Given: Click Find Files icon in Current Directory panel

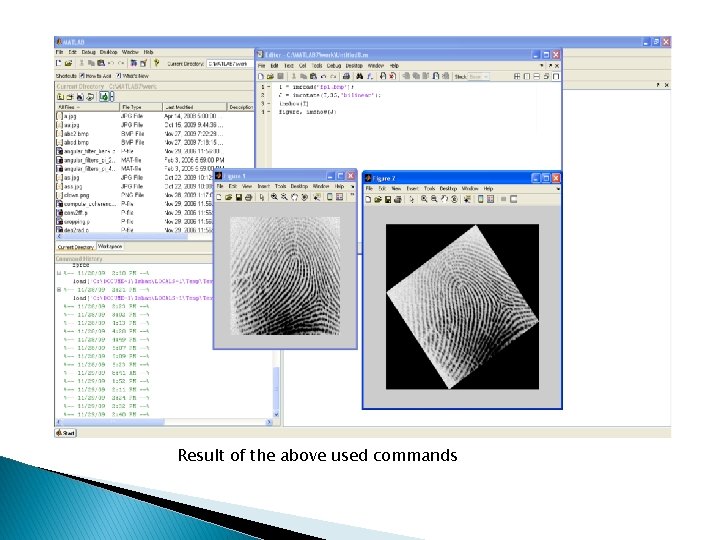Looking at the screenshot, I should tap(80, 96).
